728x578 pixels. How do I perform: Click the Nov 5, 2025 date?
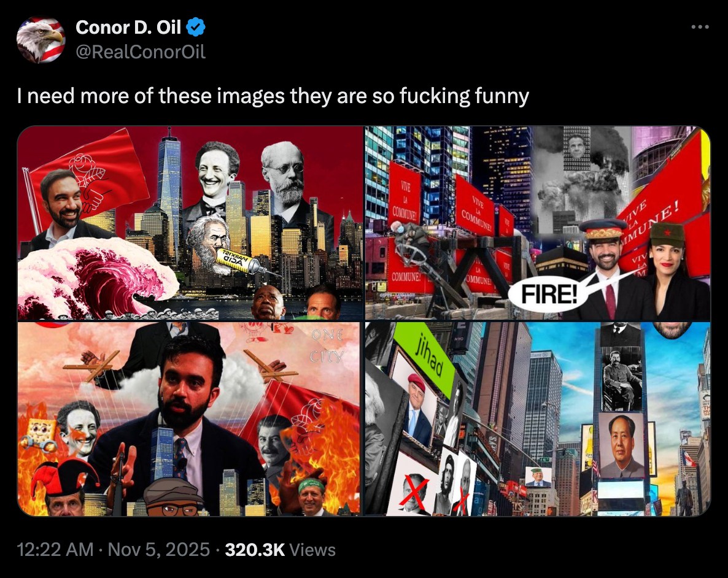click(159, 550)
